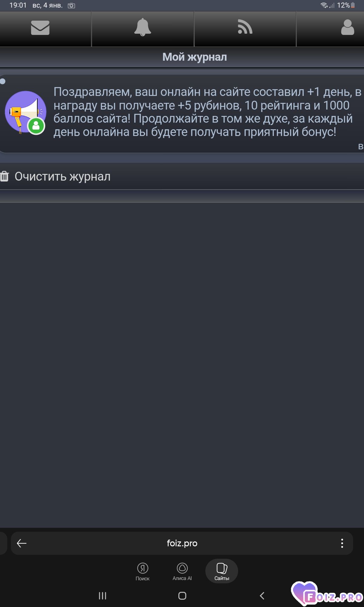Open the browser three-dot menu
The width and height of the screenshot is (364, 607).
pyautogui.click(x=342, y=543)
